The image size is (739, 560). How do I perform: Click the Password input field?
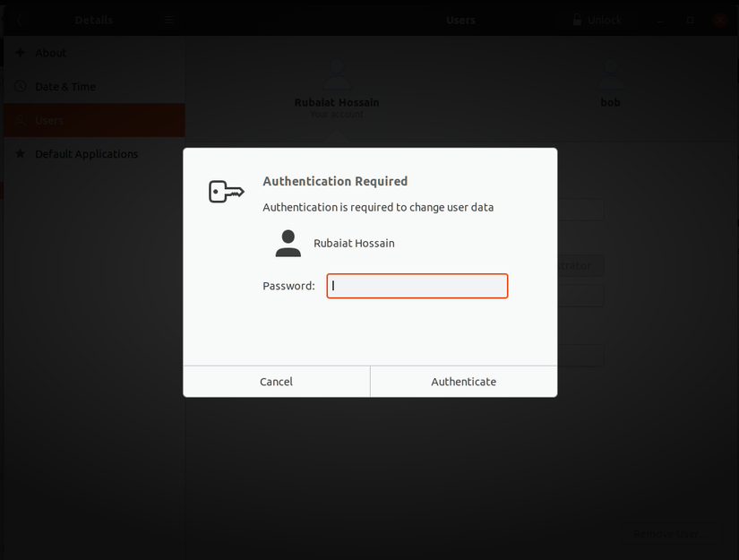[x=417, y=286]
